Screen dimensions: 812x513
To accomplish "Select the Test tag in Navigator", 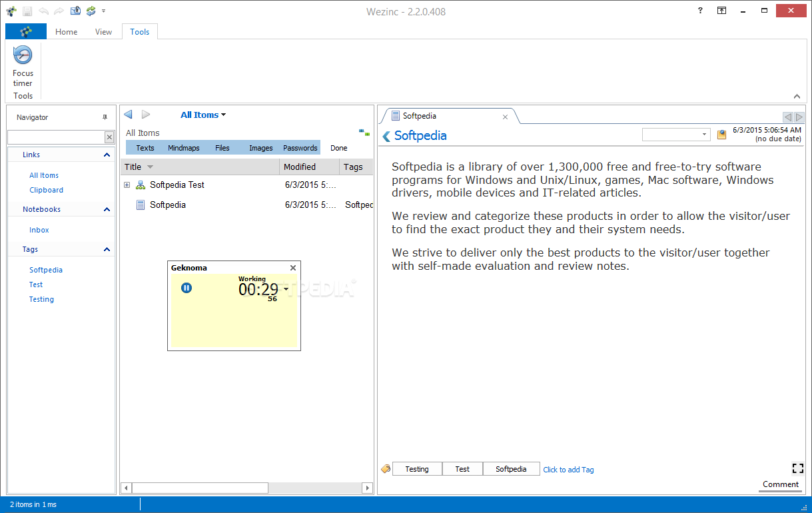I will click(x=36, y=284).
